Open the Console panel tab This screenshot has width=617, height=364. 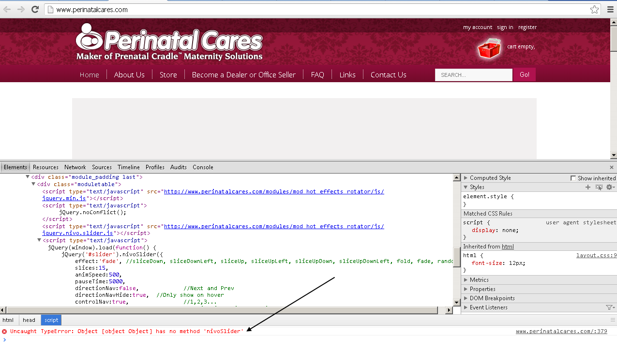(x=203, y=167)
